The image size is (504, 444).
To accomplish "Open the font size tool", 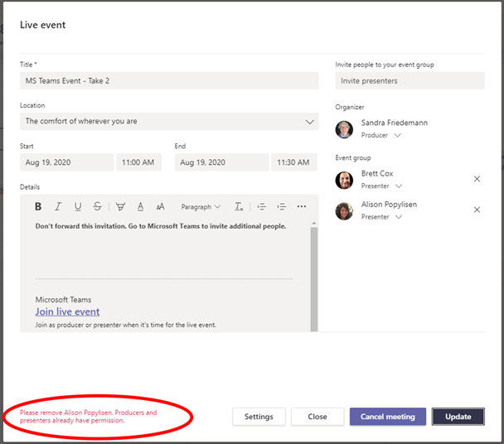I will tap(160, 206).
